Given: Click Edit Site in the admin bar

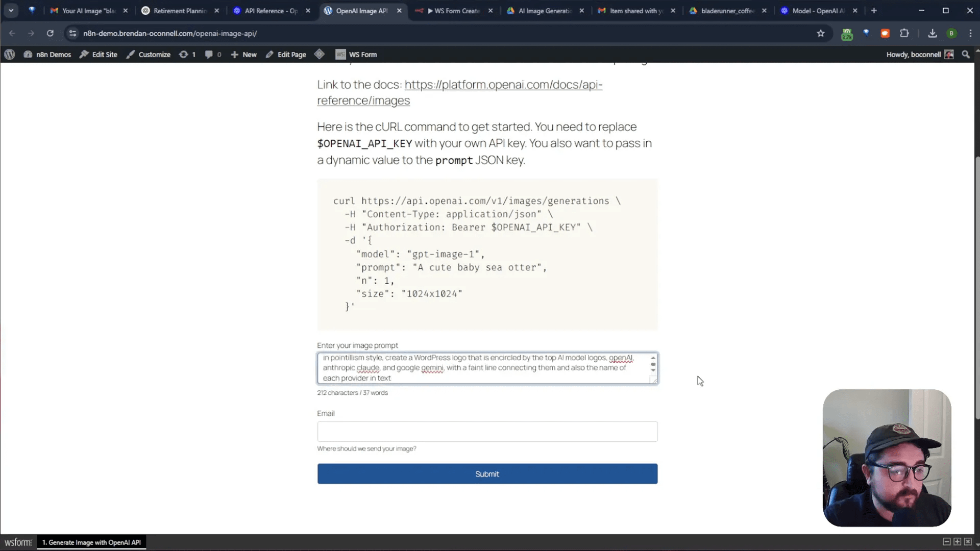Looking at the screenshot, I should (x=99, y=54).
